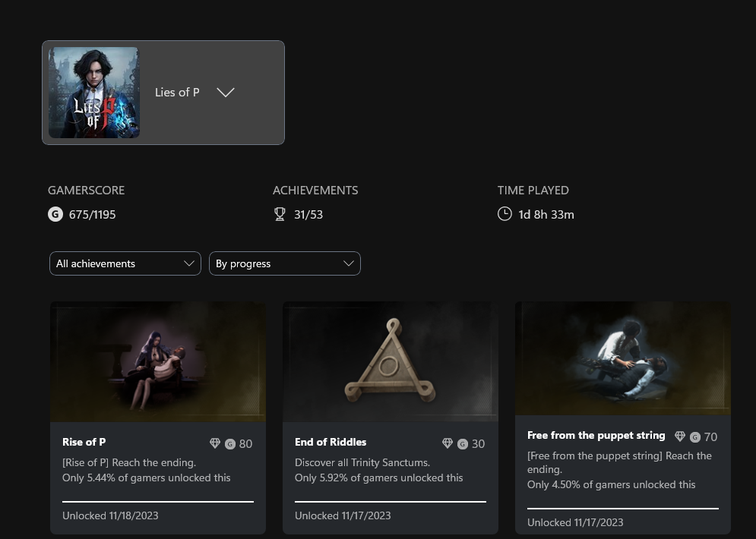This screenshot has height=539, width=756.
Task: Open the End of Riddles triangle artwork
Action: [391, 361]
